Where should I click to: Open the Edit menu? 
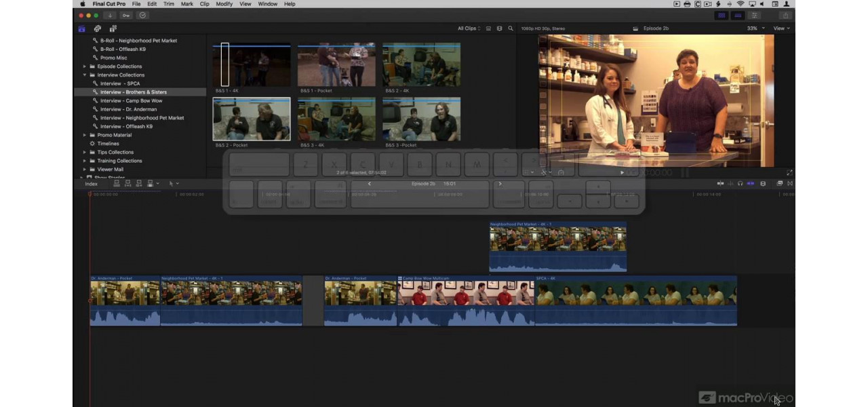(x=152, y=4)
